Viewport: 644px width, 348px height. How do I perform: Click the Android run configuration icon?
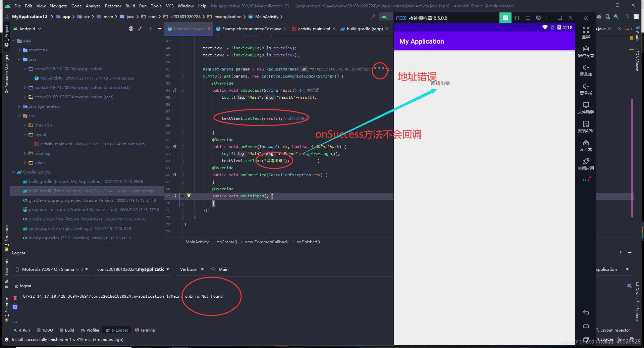point(384,16)
